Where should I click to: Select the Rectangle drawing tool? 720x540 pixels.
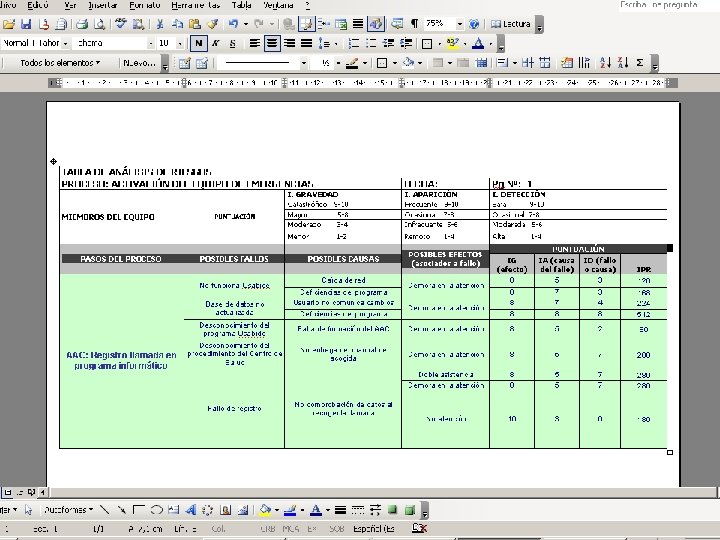click(139, 510)
